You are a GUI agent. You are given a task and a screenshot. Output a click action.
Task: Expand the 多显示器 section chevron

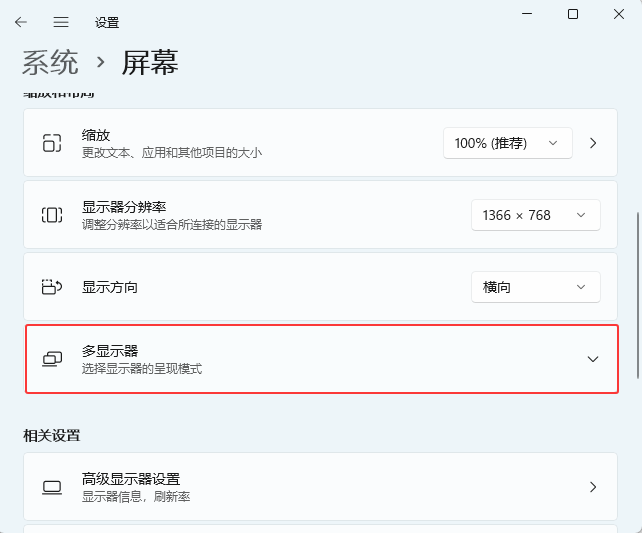[x=593, y=359]
